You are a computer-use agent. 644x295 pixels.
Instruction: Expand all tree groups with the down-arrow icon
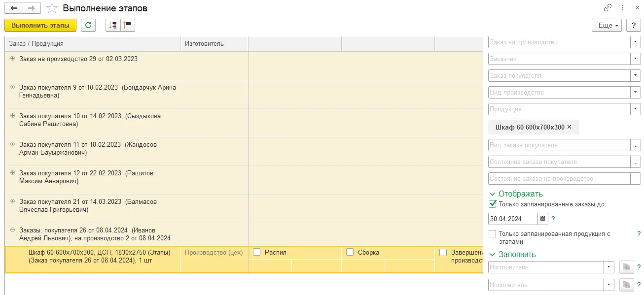coord(113,25)
